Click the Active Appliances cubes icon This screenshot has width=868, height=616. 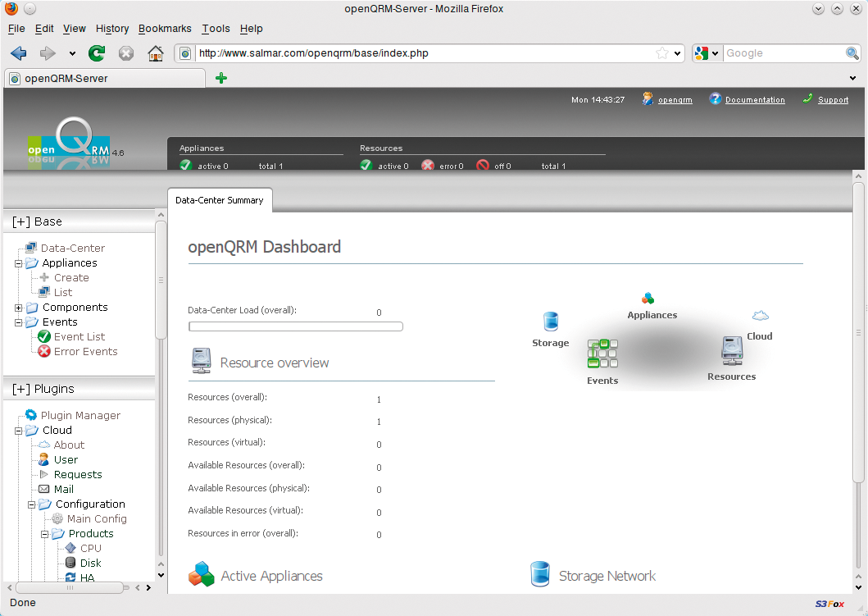click(202, 574)
